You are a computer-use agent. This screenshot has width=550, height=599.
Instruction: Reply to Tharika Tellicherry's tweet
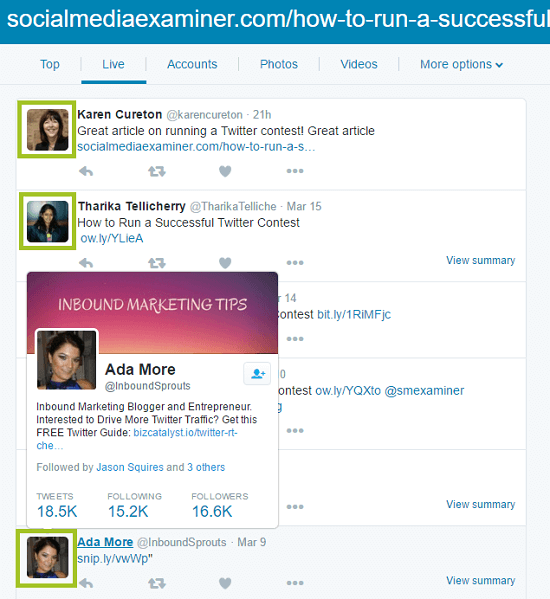pos(86,263)
